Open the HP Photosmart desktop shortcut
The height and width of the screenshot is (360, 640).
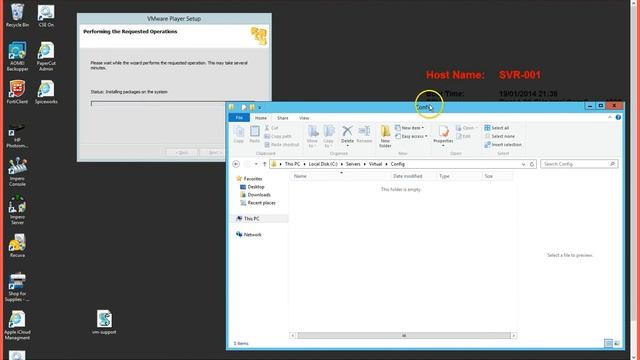(17, 136)
